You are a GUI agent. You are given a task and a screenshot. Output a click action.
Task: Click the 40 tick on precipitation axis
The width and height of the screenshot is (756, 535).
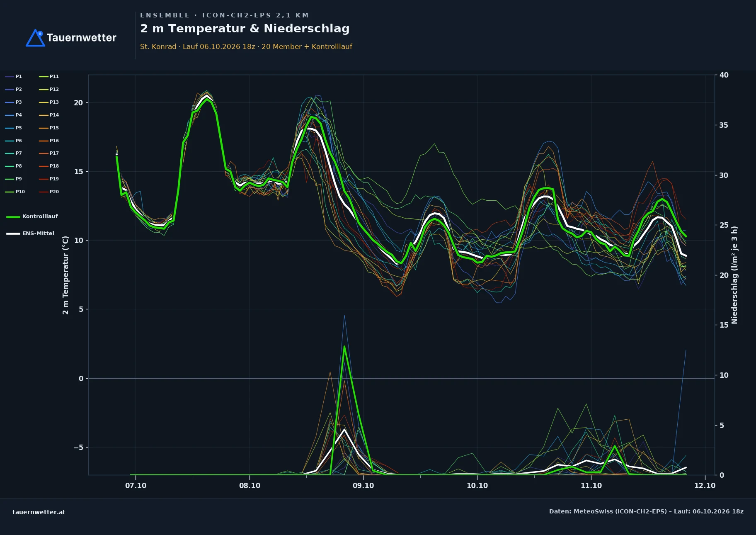724,75
